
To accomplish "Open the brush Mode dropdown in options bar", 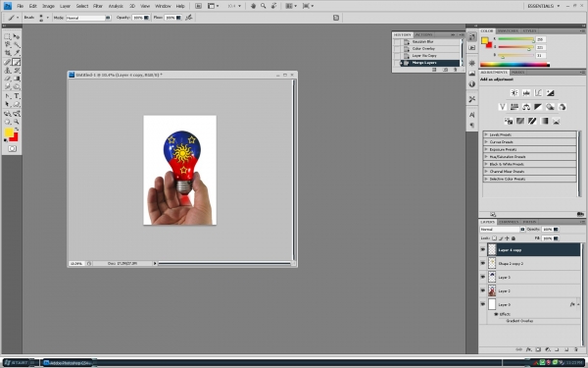I will (88, 18).
